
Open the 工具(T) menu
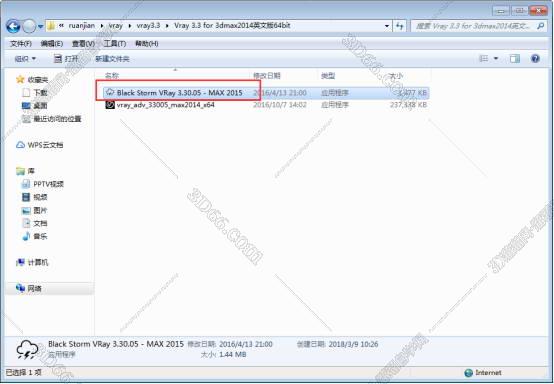(114, 44)
